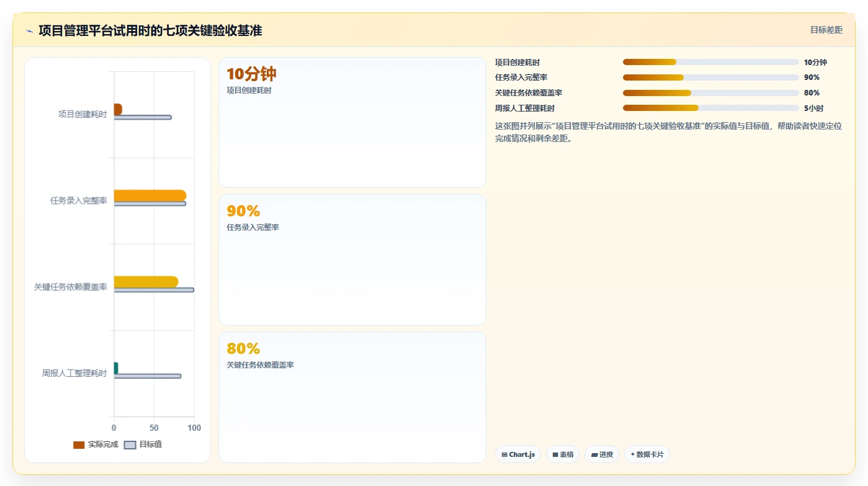Click the 目标差距 label in the header
Screen dimensions: 868x486
click(826, 30)
